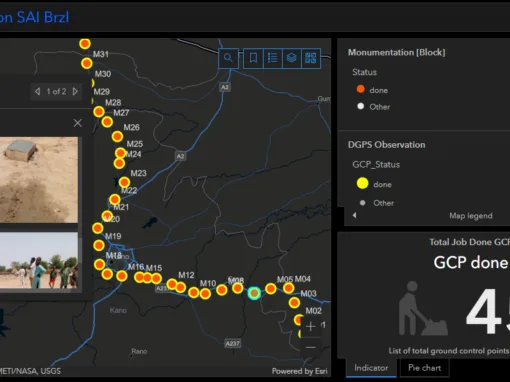The width and height of the screenshot is (510, 382).
Task: Click the monument box photo thumbnail
Action: click(x=39, y=180)
